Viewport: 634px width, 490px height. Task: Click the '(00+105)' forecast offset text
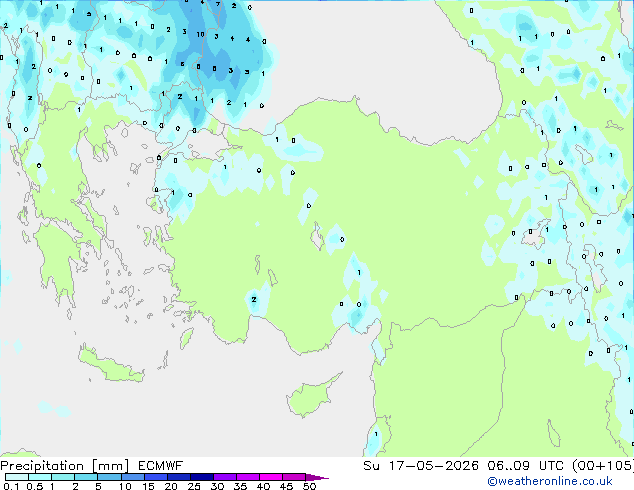(x=603, y=466)
